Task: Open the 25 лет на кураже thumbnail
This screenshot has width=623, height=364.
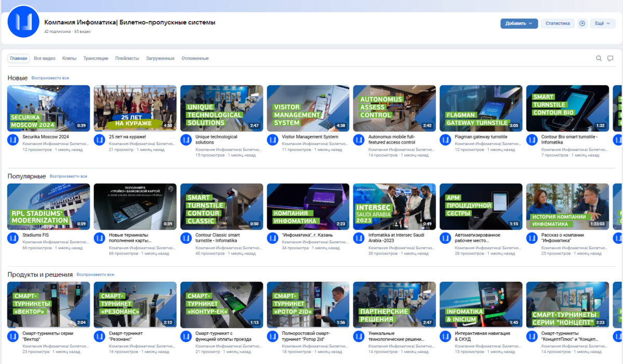Action: 135,108
